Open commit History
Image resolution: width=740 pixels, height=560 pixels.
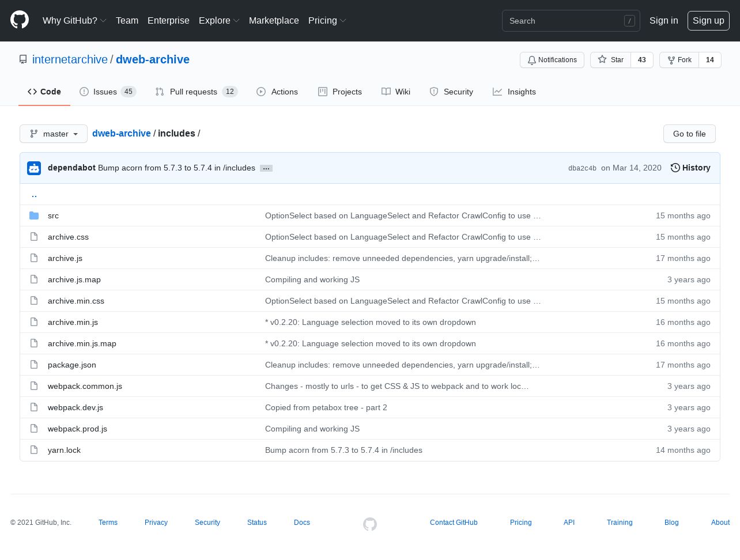tap(690, 168)
